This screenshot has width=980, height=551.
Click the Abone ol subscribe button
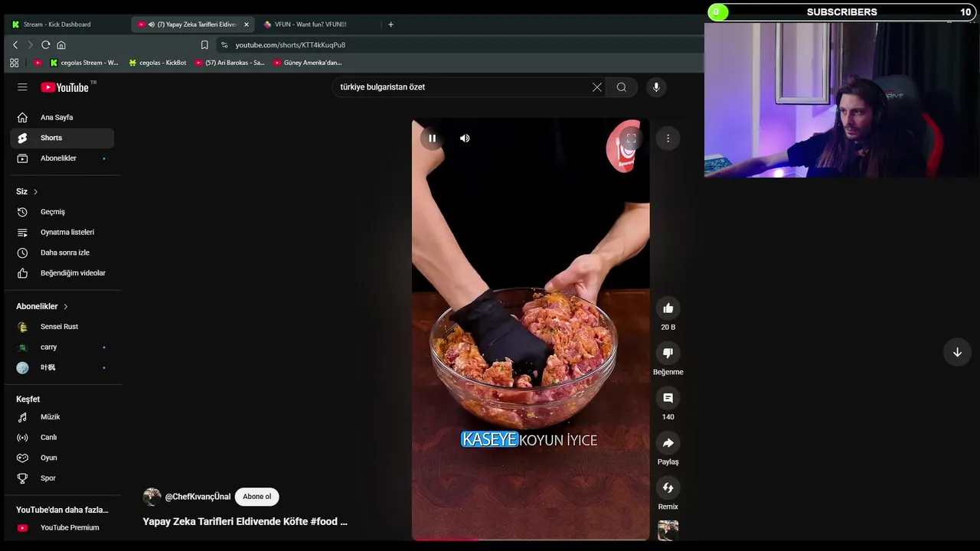point(256,497)
